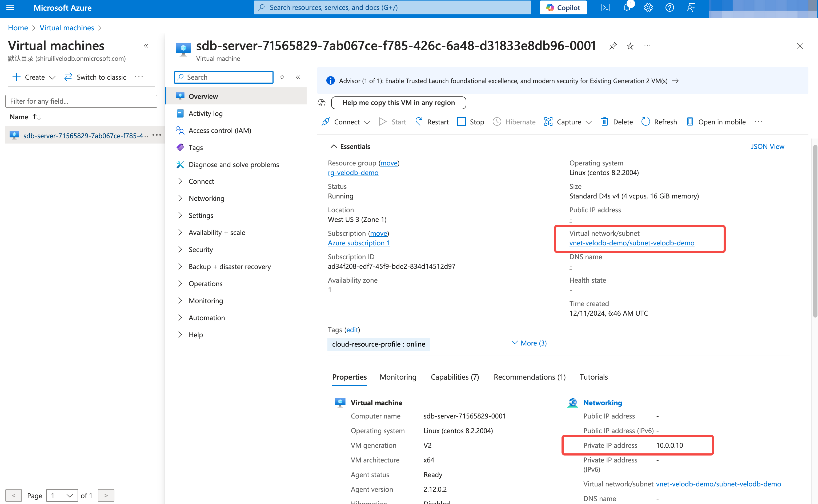The width and height of the screenshot is (818, 504).
Task: Switch to the Monitoring tab
Action: [x=398, y=377]
